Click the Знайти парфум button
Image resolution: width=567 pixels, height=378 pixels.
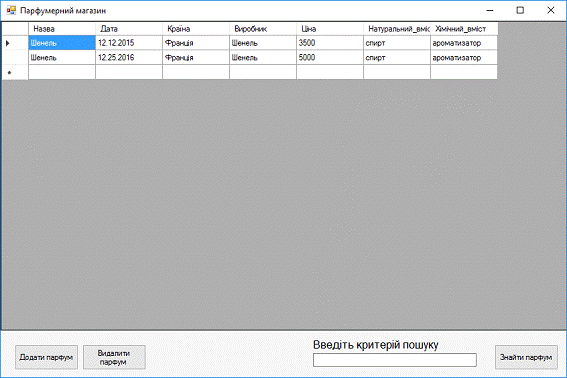coord(526,357)
